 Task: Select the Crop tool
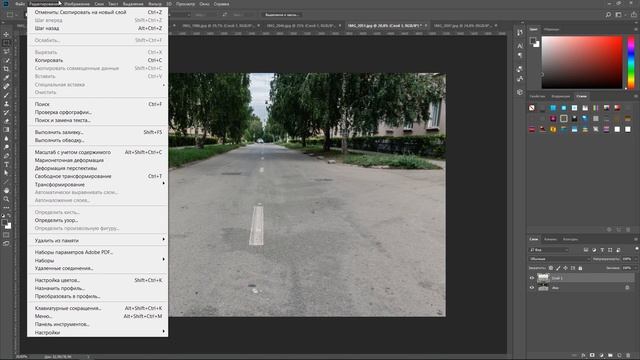6,69
